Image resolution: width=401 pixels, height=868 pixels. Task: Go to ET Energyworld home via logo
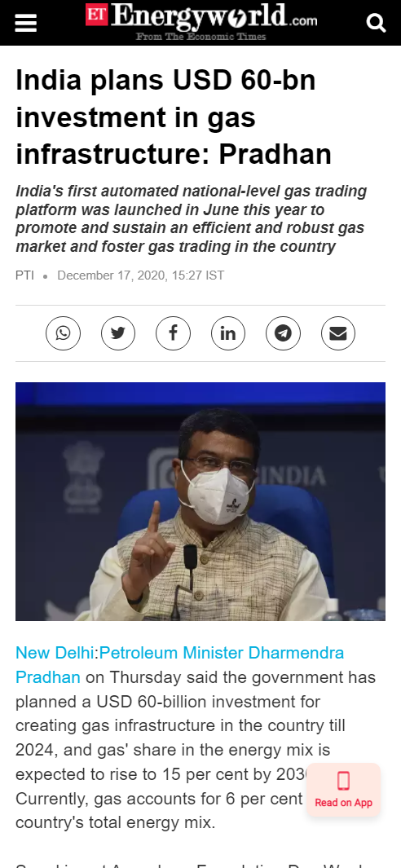201,21
